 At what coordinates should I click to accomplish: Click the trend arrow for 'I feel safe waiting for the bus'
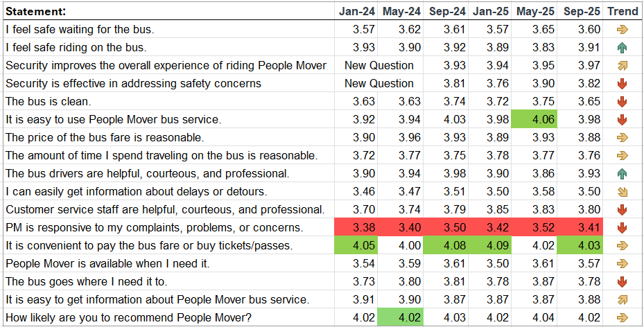(622, 30)
